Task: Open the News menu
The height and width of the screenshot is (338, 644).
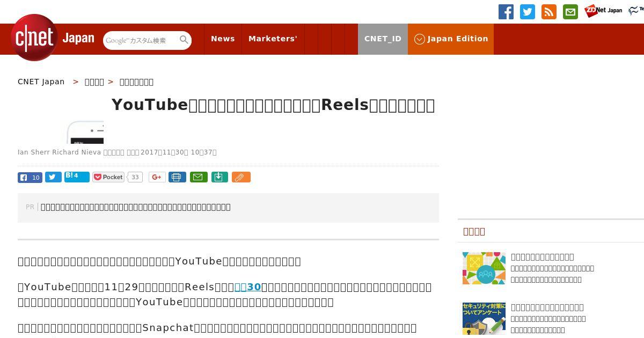Action: point(223,39)
